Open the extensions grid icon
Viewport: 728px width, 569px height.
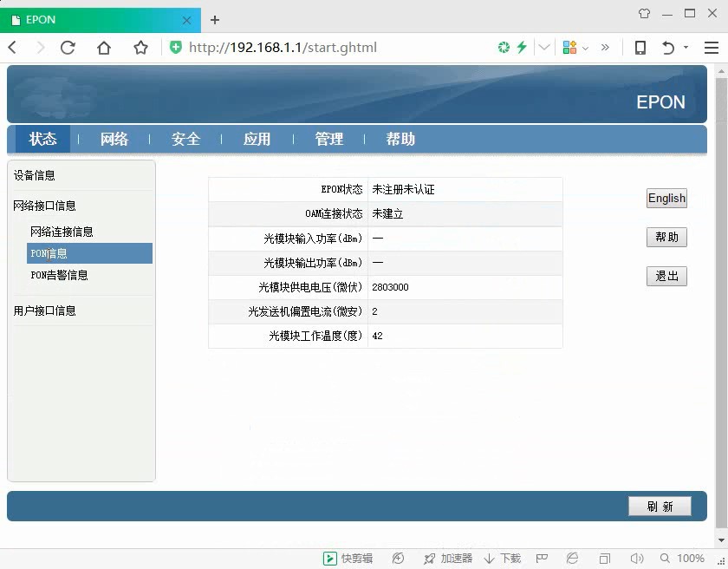[569, 48]
